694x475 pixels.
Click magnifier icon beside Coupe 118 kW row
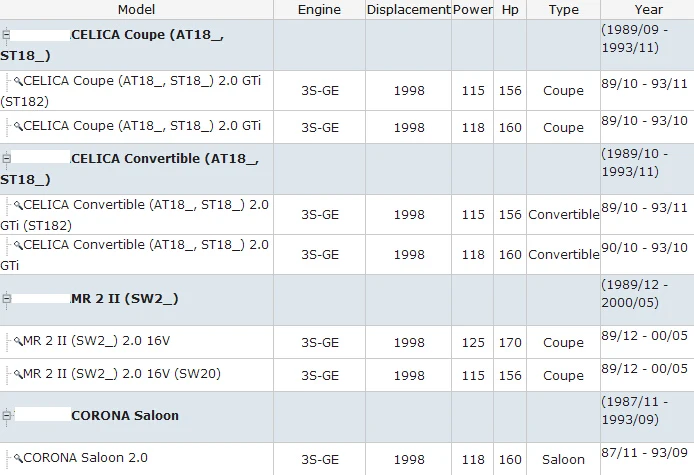pyautogui.click(x=18, y=126)
